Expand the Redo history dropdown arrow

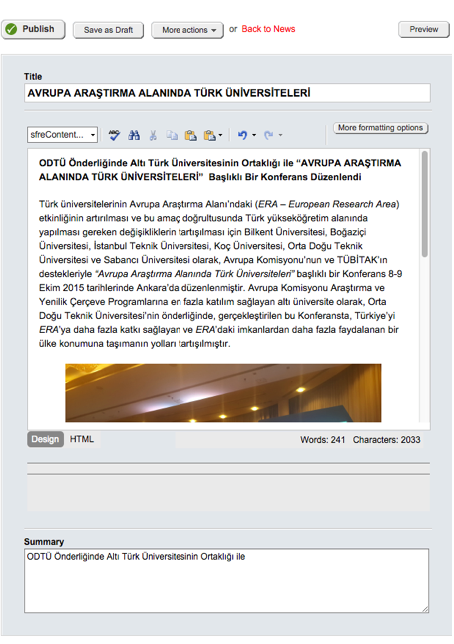click(281, 135)
